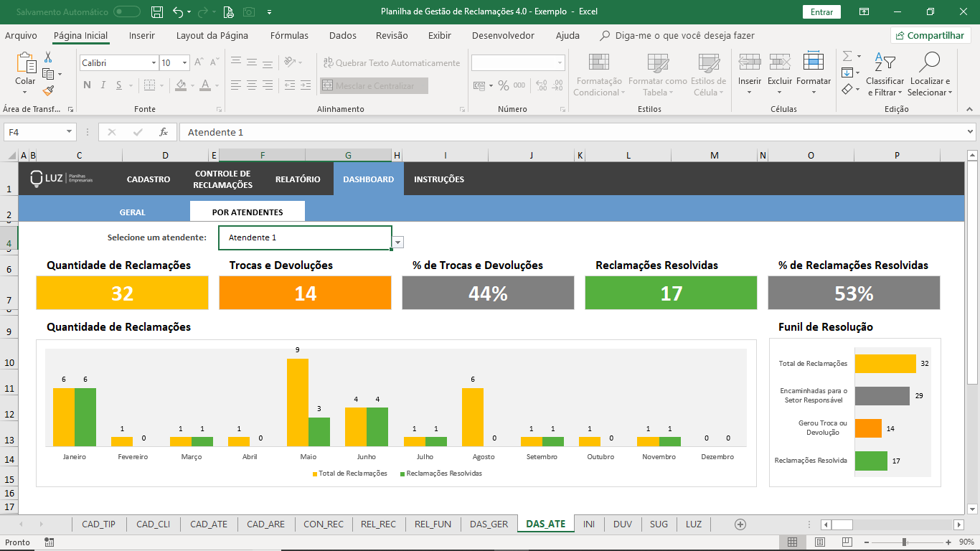Click the Insert Function fx icon
Screen dimensions: 980x551
(164, 132)
